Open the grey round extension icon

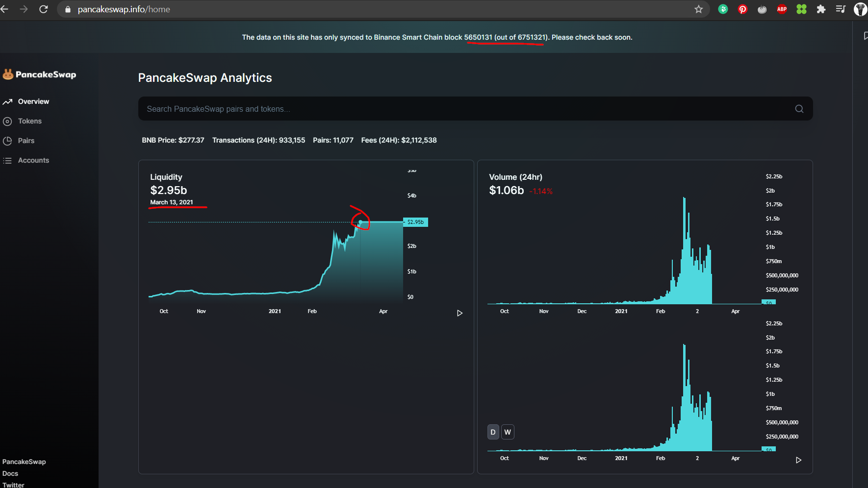(762, 9)
